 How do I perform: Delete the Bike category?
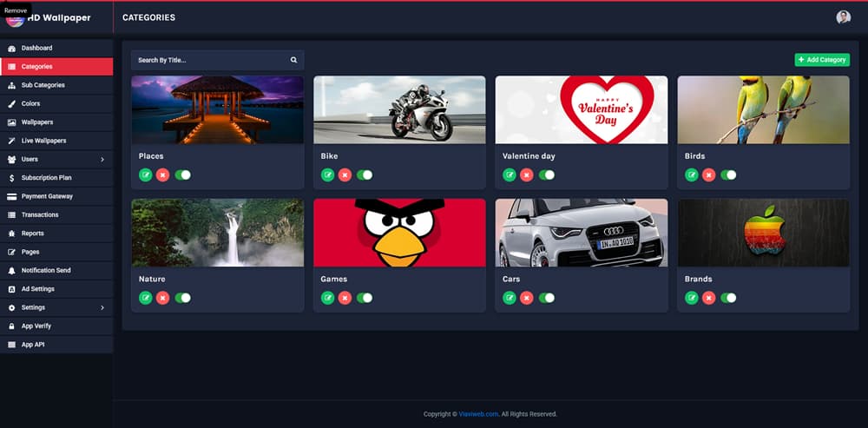[x=345, y=175]
